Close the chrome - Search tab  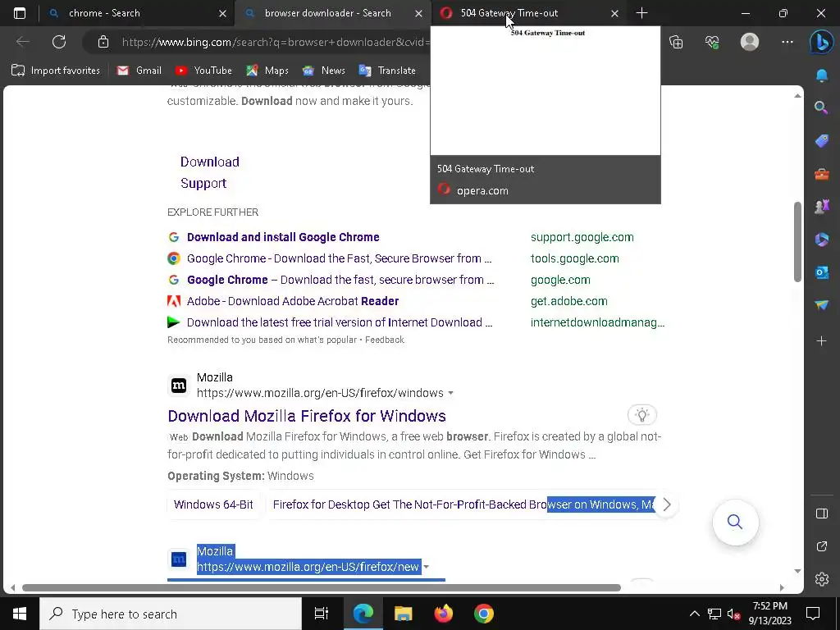tap(223, 13)
